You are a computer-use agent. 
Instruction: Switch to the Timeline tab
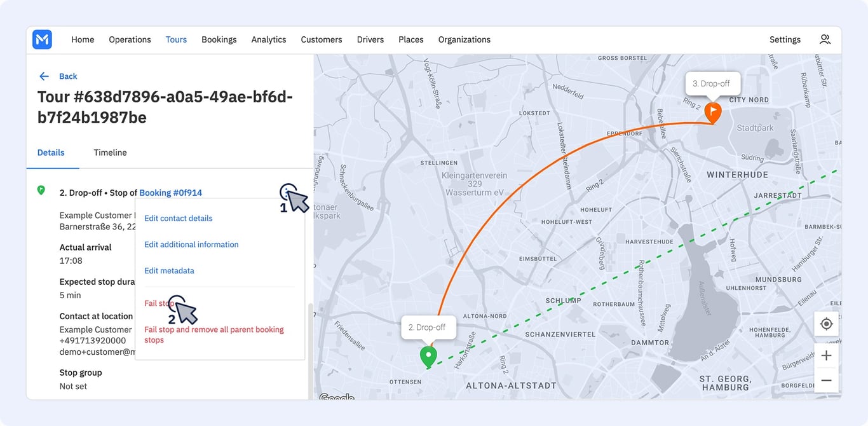pos(110,153)
